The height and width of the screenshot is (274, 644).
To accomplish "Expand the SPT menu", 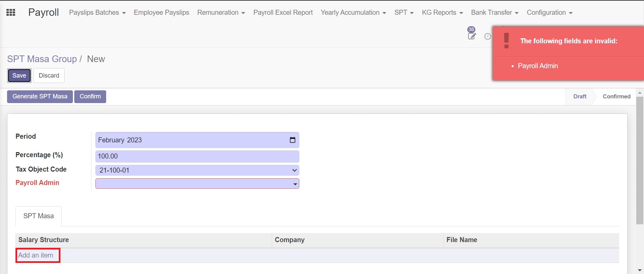I will (x=404, y=13).
